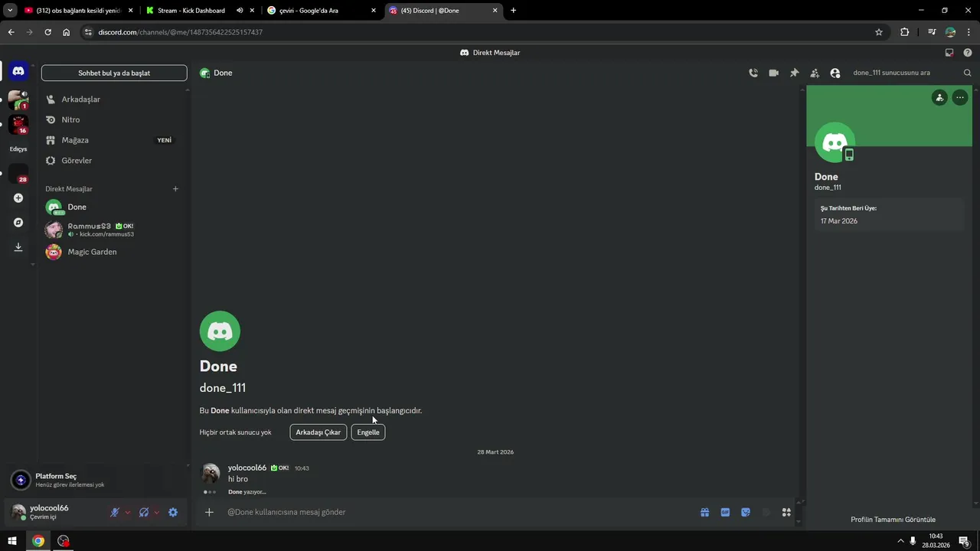Add friends to DM icon
Image resolution: width=980 pixels, height=551 pixels.
click(x=815, y=73)
